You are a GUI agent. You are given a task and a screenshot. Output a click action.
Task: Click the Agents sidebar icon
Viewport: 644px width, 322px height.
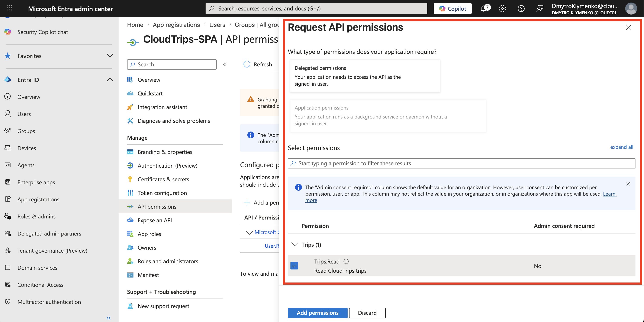coord(8,165)
